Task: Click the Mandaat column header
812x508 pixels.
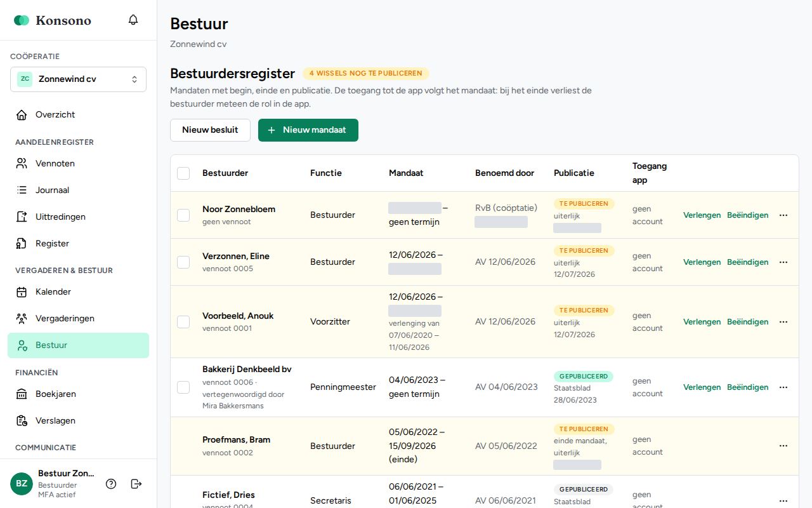Action: coord(406,173)
